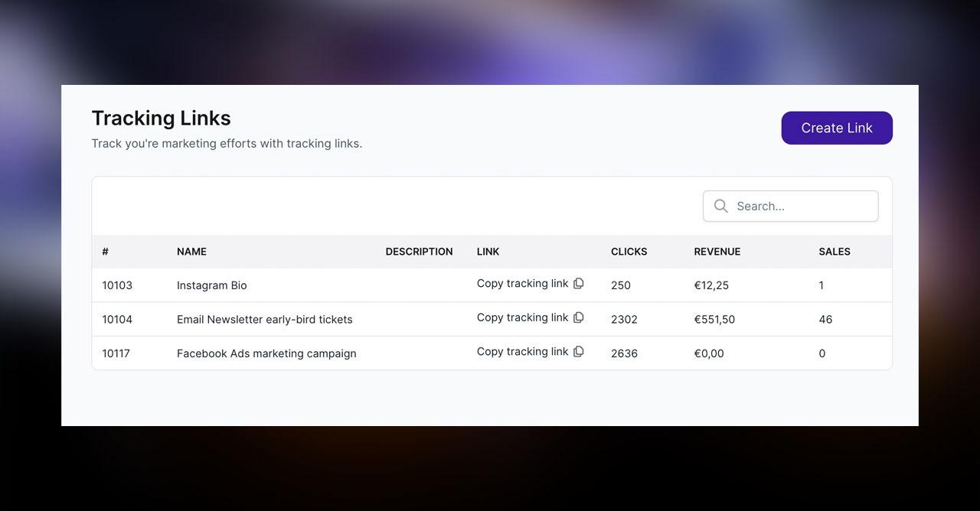Select link ID 10117
The height and width of the screenshot is (511, 980).
point(116,353)
